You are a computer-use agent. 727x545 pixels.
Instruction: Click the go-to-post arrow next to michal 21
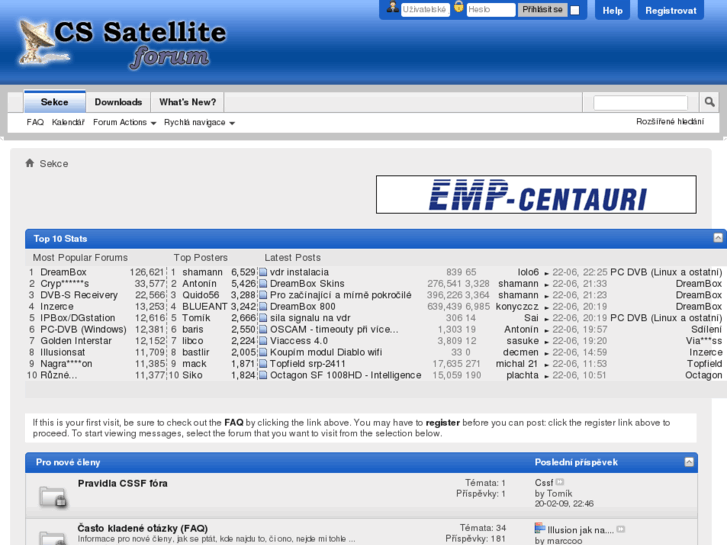[x=547, y=365]
